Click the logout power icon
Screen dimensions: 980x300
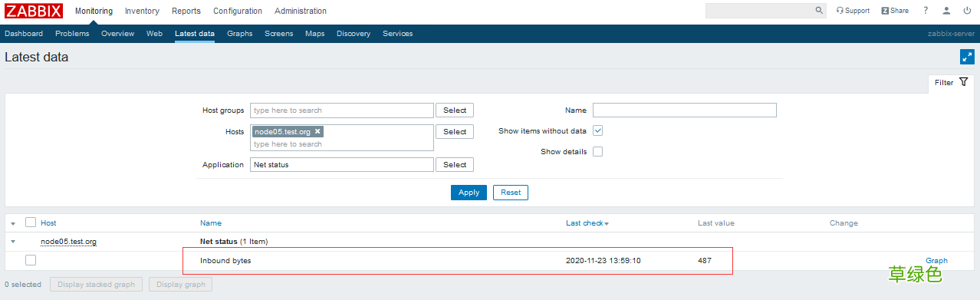967,11
